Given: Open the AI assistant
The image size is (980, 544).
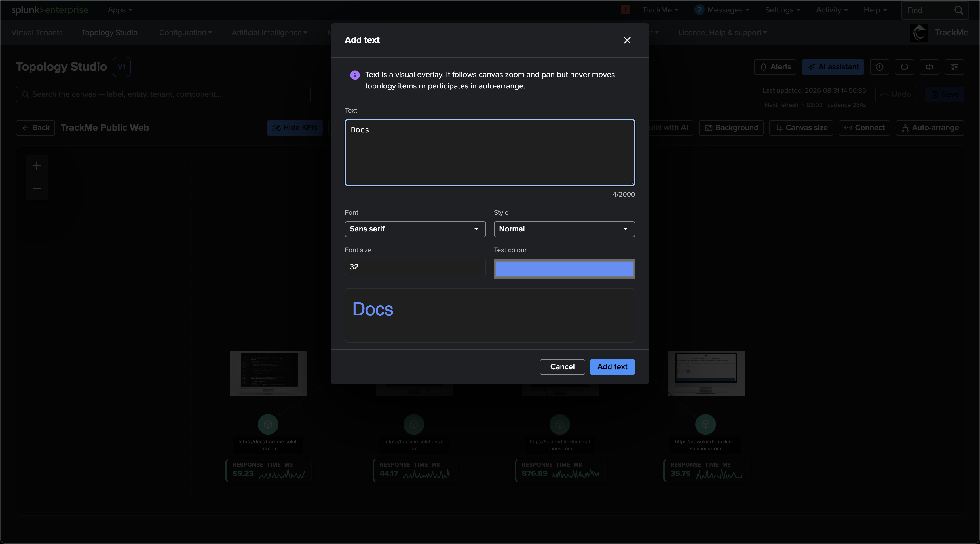Looking at the screenshot, I should point(833,67).
